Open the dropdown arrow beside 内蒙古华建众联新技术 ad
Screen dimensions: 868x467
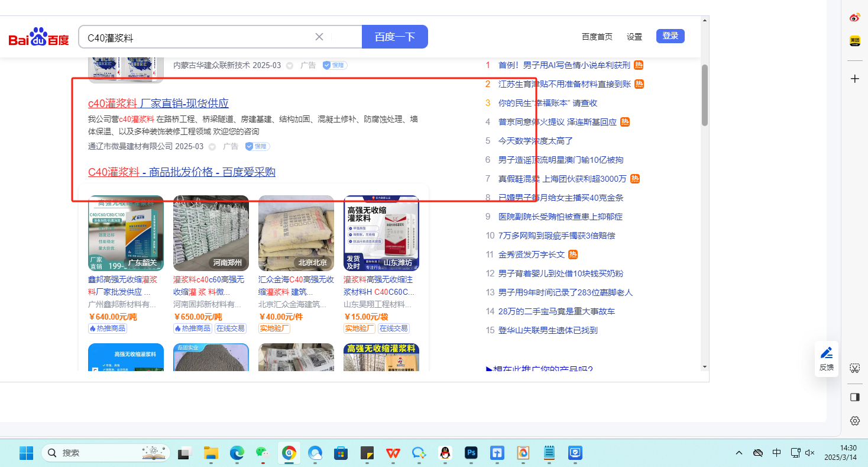coord(290,65)
